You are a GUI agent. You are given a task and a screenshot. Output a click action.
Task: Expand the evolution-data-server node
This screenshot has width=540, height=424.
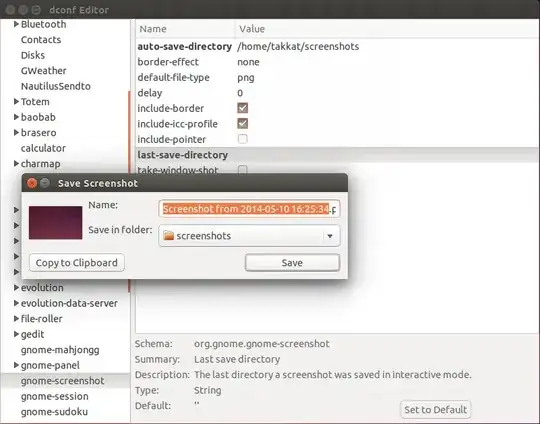click(16, 303)
